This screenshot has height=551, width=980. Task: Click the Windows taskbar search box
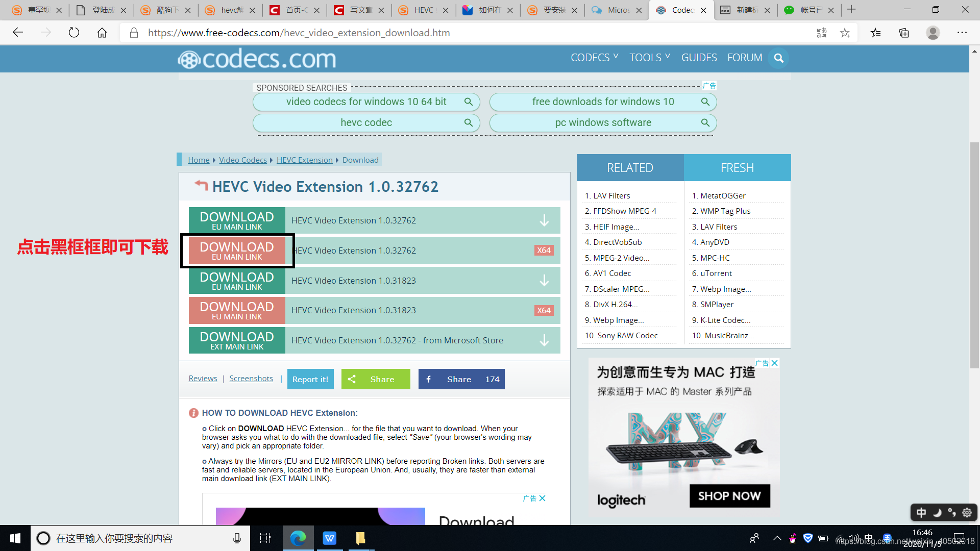tap(140, 538)
